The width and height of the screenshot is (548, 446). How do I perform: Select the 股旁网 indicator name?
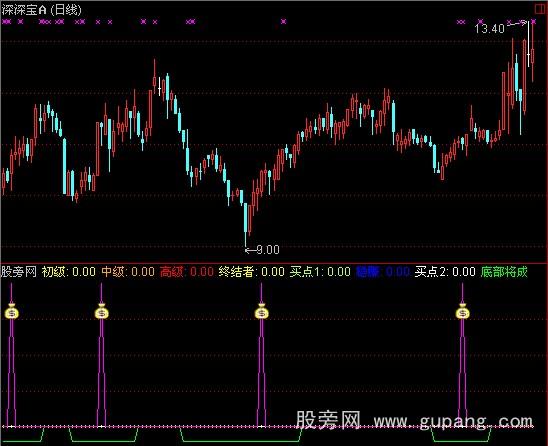point(19,272)
